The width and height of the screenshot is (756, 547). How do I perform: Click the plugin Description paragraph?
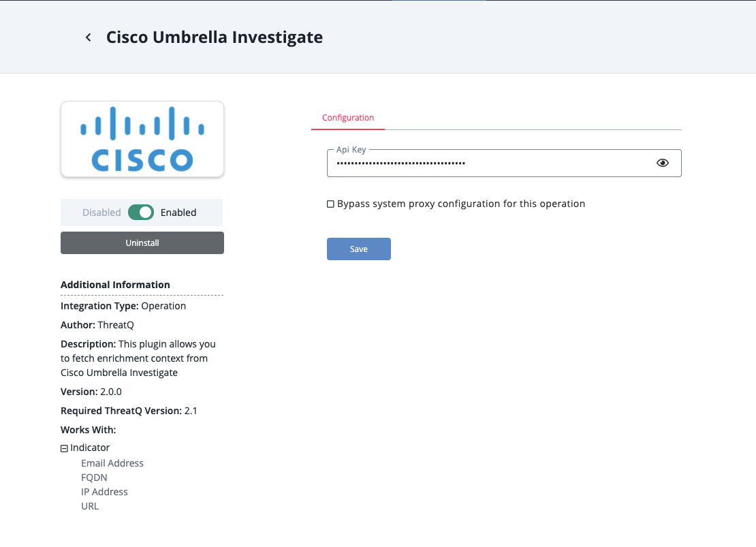(138, 358)
